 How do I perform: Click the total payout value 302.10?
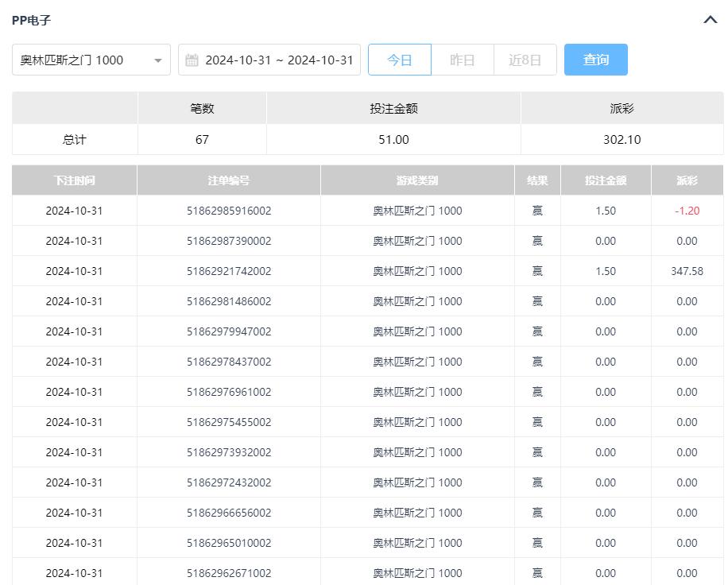click(622, 140)
